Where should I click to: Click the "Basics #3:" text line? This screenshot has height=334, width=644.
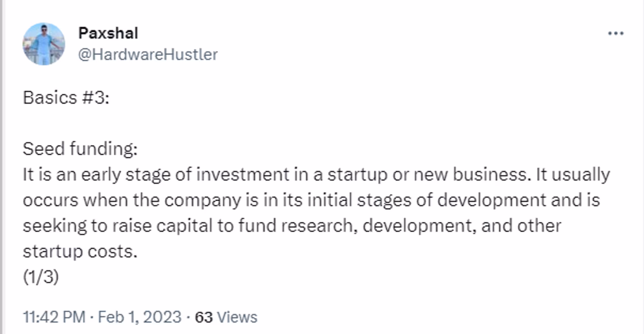pyautogui.click(x=66, y=97)
